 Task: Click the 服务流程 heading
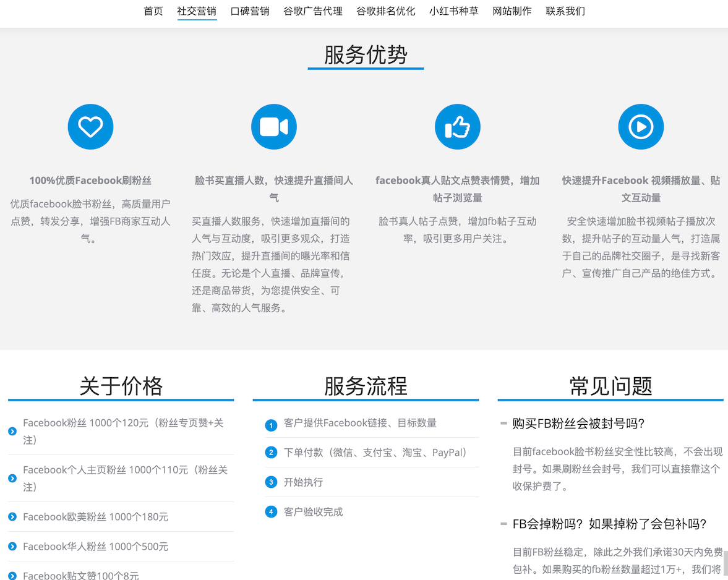[366, 386]
